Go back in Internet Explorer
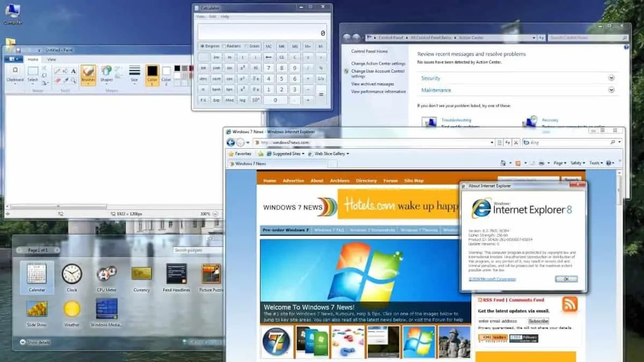 tap(231, 142)
